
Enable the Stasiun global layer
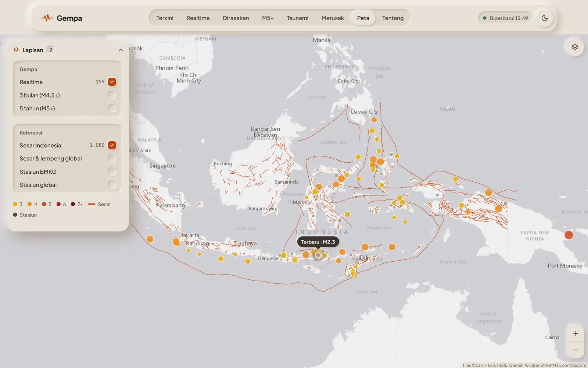[x=112, y=185]
